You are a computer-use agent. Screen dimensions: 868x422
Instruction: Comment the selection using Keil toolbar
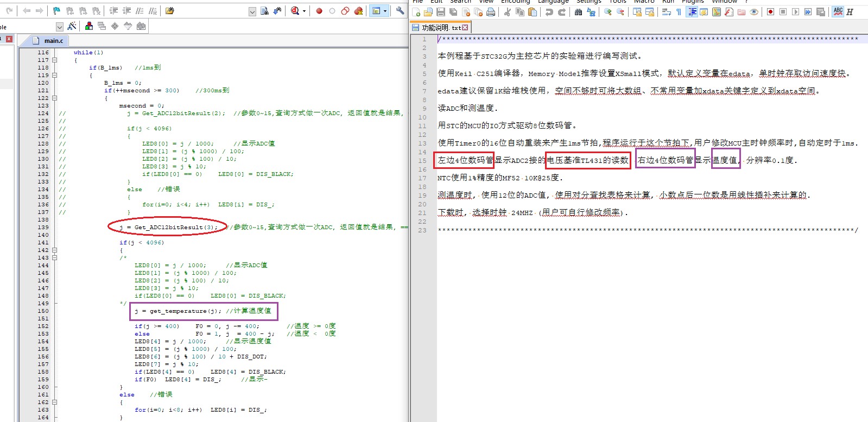(x=140, y=11)
